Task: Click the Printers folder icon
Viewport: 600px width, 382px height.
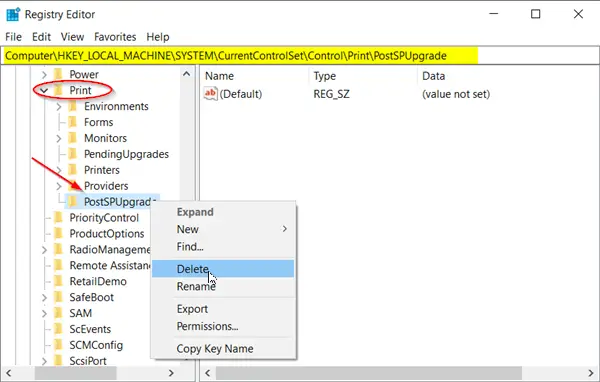Action: [x=73, y=170]
